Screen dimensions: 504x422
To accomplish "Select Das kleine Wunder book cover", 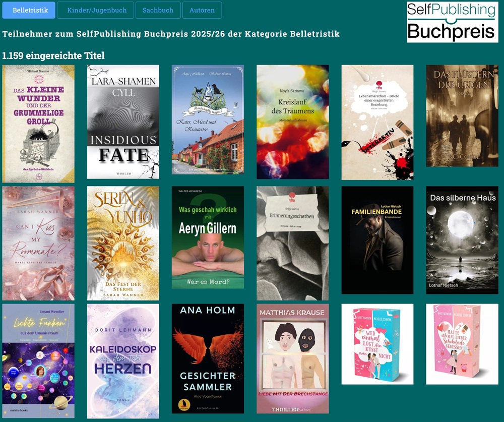I will click(38, 124).
